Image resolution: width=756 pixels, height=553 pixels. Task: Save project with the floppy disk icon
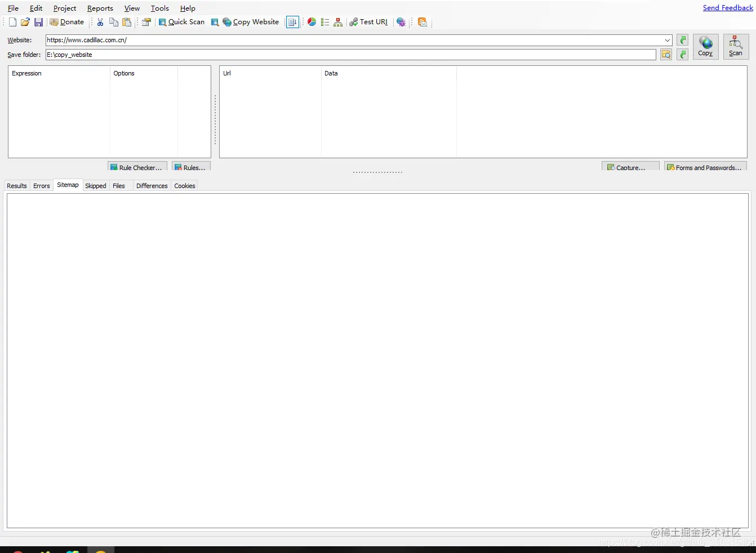[38, 22]
